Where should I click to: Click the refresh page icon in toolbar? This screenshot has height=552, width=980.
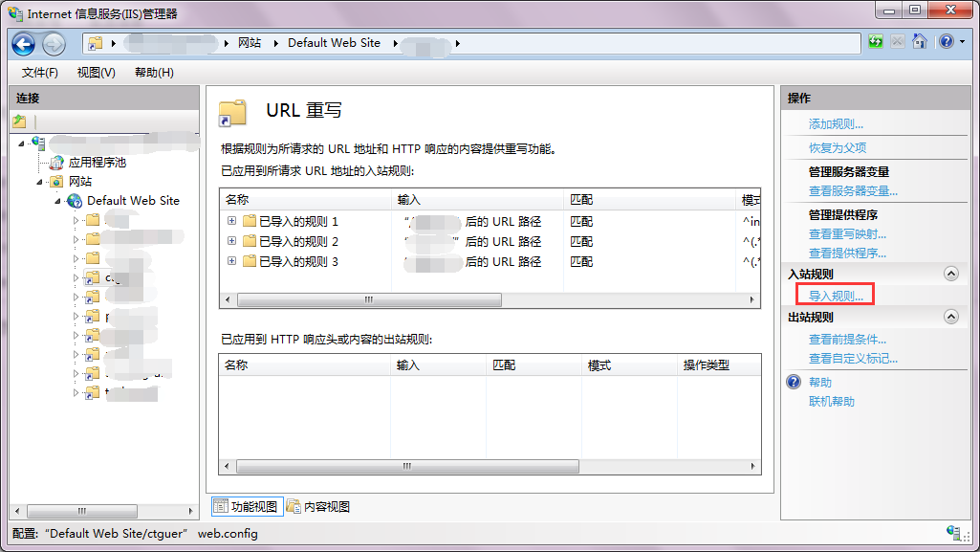(876, 42)
